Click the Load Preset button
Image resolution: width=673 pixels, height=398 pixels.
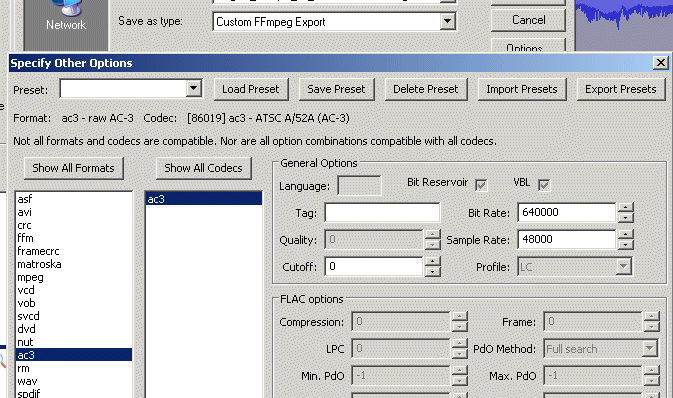click(x=251, y=89)
